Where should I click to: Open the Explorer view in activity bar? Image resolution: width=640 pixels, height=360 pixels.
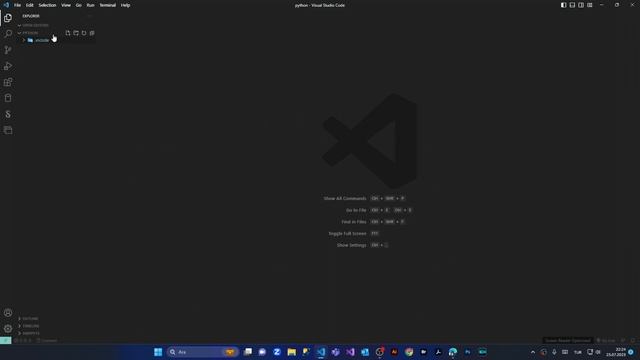pos(8,18)
